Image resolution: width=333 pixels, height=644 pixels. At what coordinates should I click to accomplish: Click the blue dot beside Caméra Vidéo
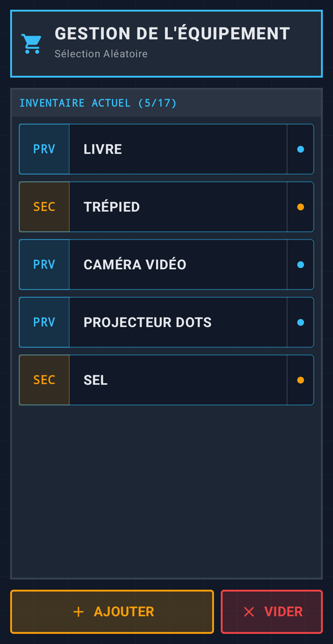tap(300, 265)
